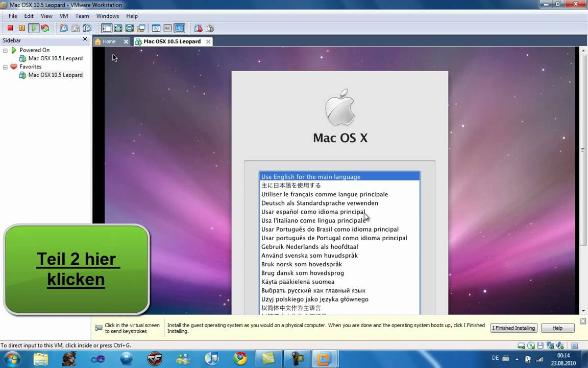Open iTunes from the taskbar

[211, 359]
